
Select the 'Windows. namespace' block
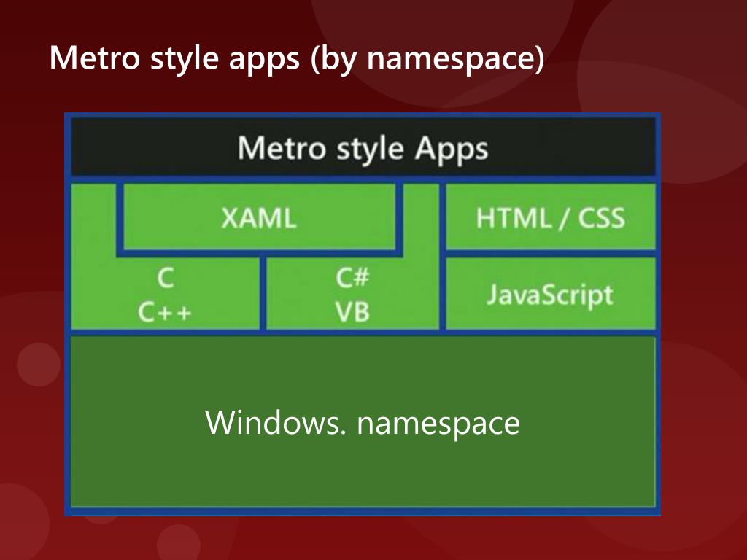363,422
